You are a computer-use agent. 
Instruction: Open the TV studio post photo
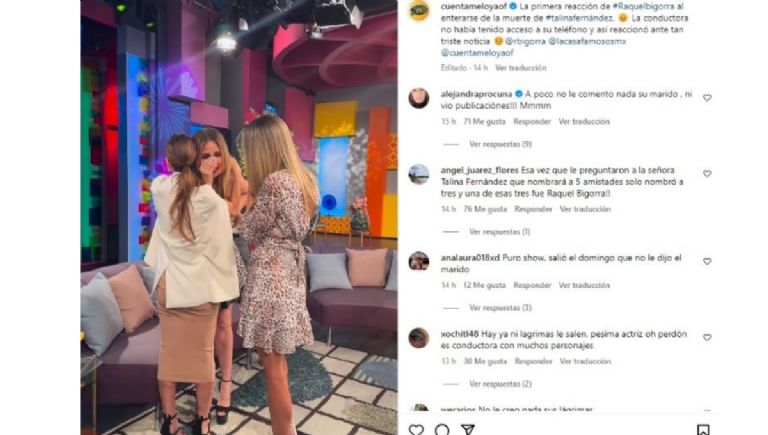239,218
